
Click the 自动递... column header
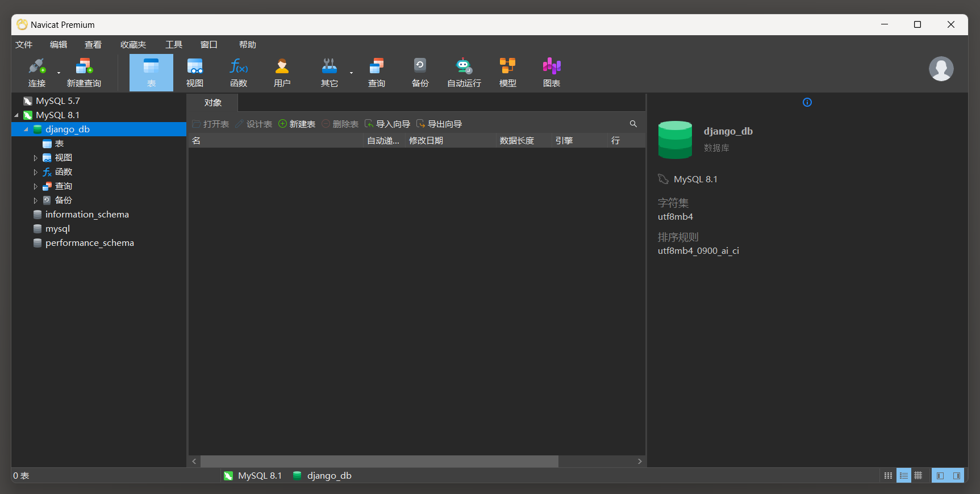pyautogui.click(x=384, y=140)
